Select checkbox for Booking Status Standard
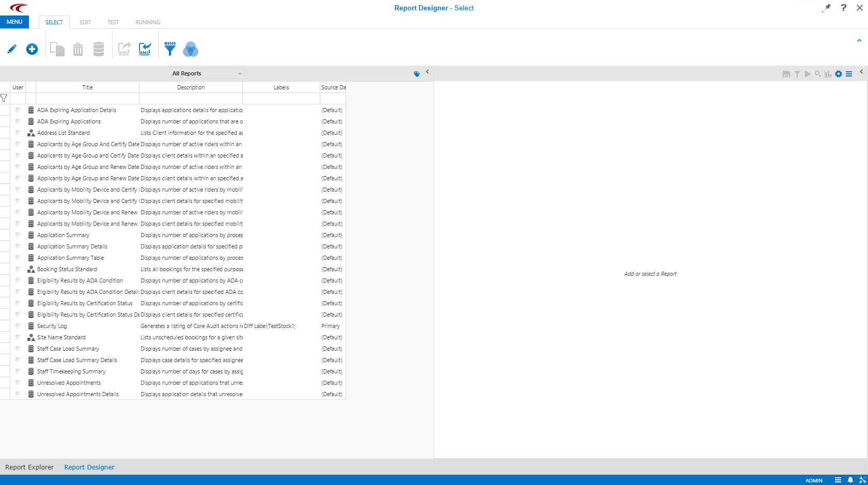The width and height of the screenshot is (868, 485). coord(18,269)
